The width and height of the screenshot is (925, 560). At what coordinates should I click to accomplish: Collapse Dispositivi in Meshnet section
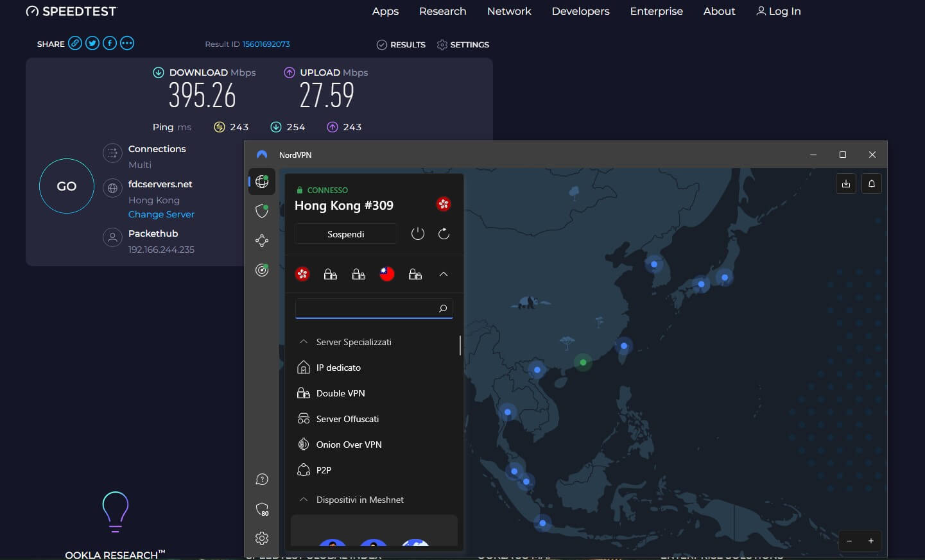[304, 500]
